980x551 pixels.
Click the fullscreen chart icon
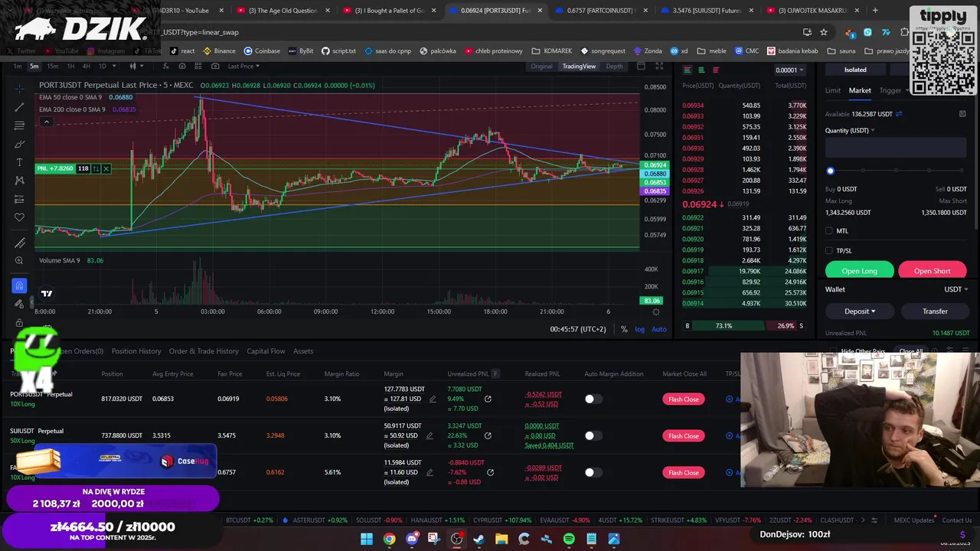(x=659, y=66)
